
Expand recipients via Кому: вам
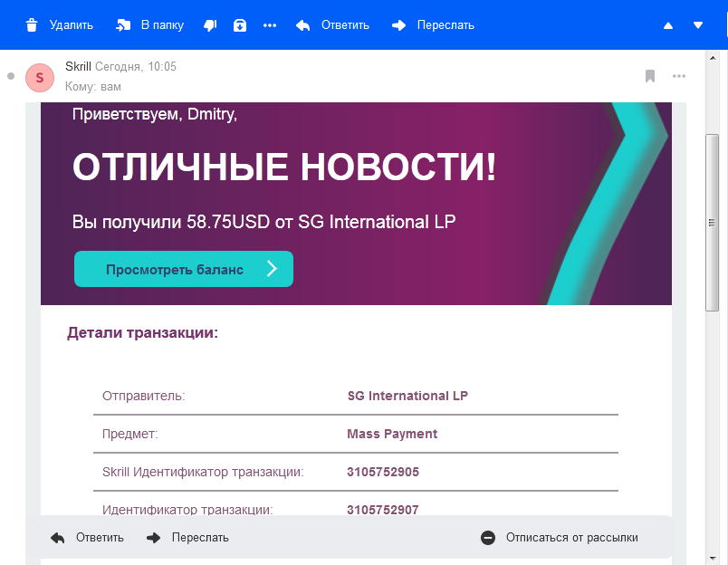pos(93,87)
